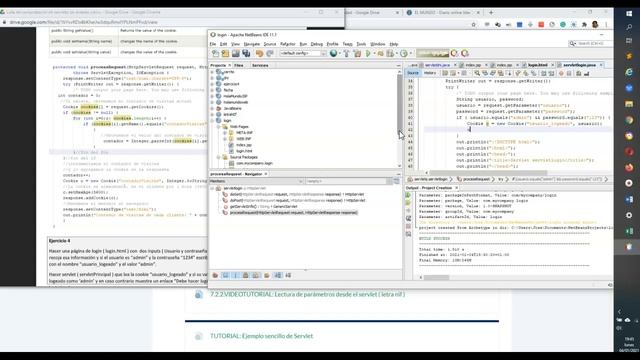Click the editor Find Selection magnifier icon
The height and width of the screenshot is (360, 640).
[x=477, y=73]
